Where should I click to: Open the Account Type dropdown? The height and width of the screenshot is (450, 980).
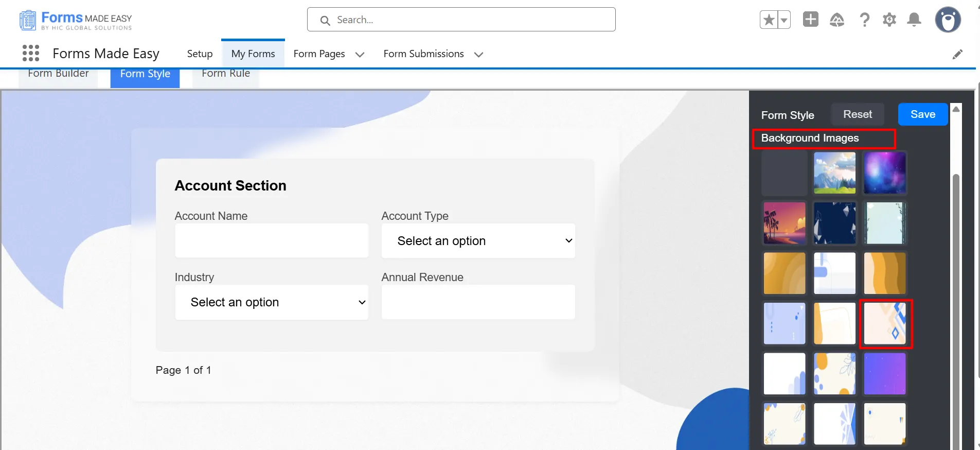pos(478,241)
